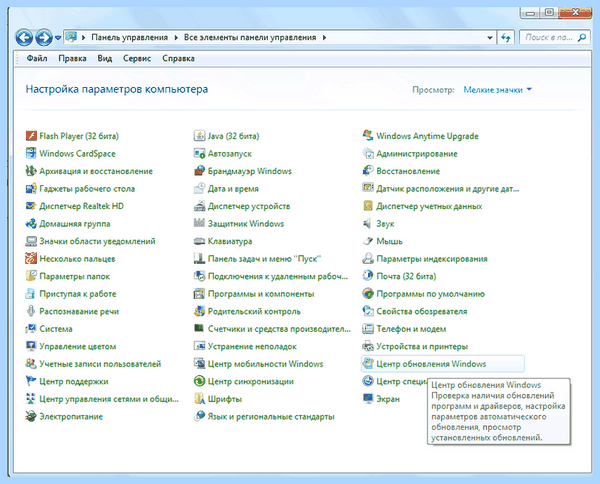Open the Правка menu

[x=72, y=59]
